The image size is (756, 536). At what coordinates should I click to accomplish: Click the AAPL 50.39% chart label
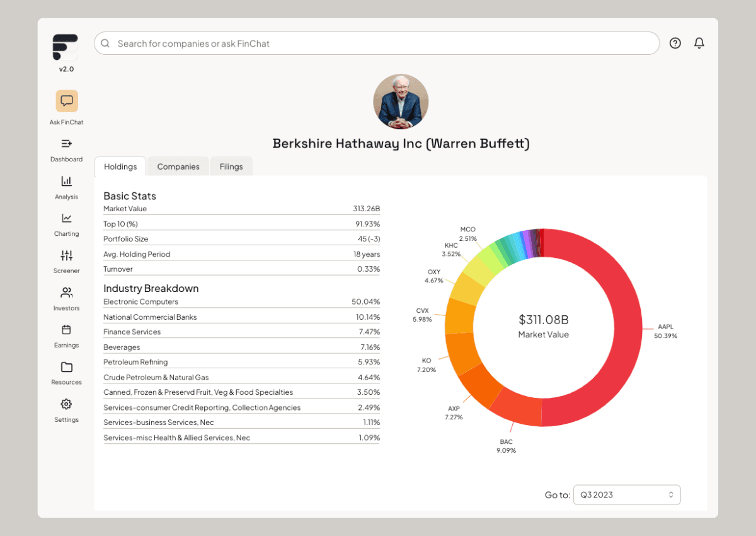[666, 331]
